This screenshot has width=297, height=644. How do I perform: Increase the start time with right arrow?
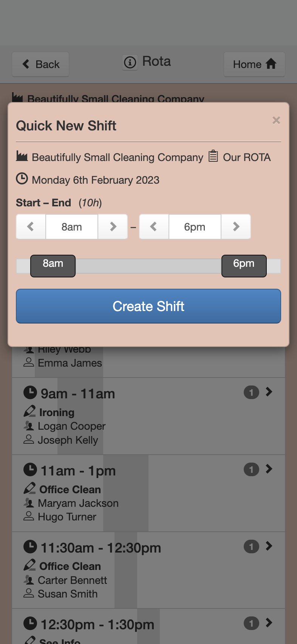[113, 227]
